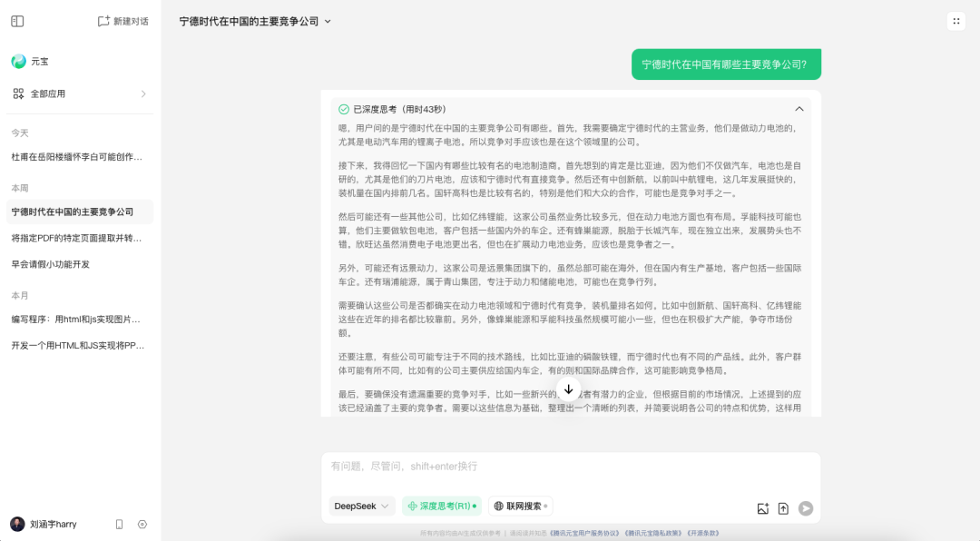This screenshot has width=980, height=541.
Task: Click the 今天 section label
Action: pyautogui.click(x=20, y=133)
